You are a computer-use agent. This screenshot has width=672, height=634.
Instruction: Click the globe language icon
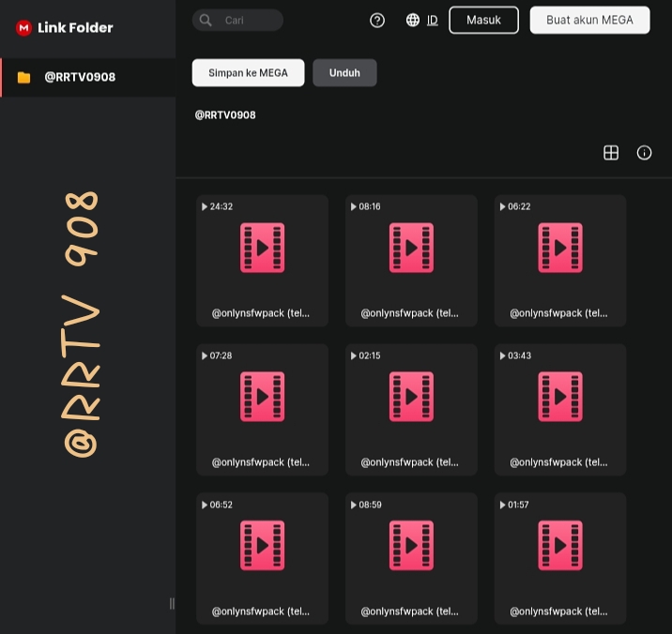(x=413, y=20)
